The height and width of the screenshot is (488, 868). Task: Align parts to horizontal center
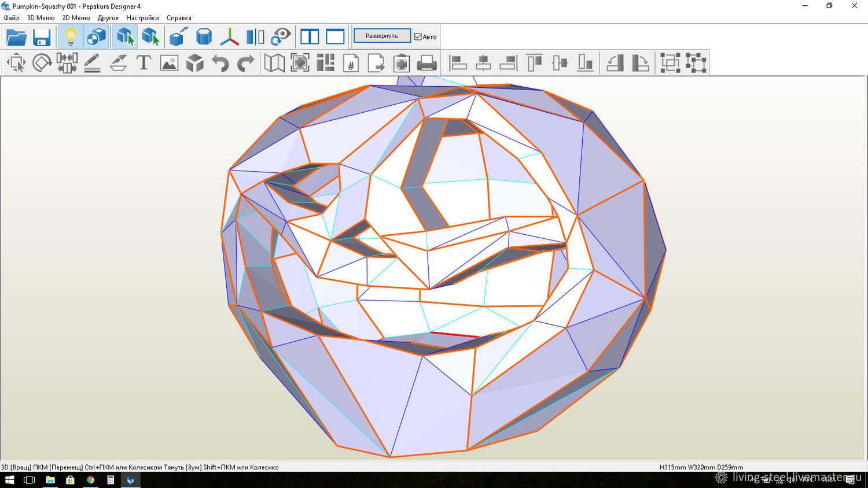483,62
